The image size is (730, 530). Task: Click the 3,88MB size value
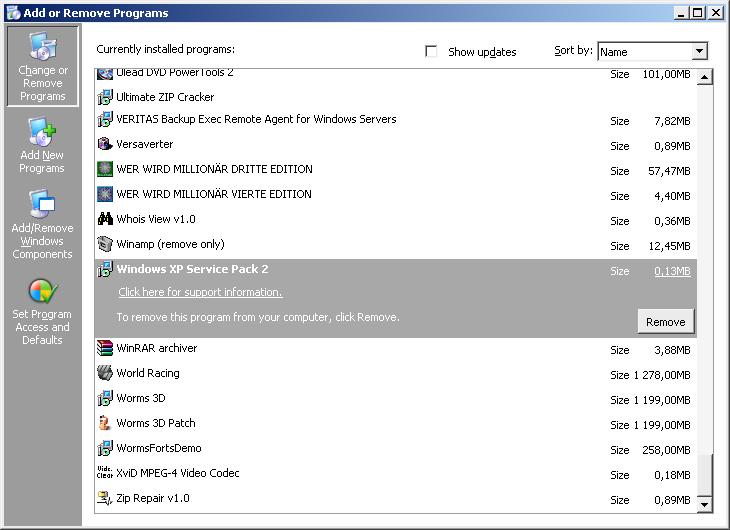pos(672,350)
